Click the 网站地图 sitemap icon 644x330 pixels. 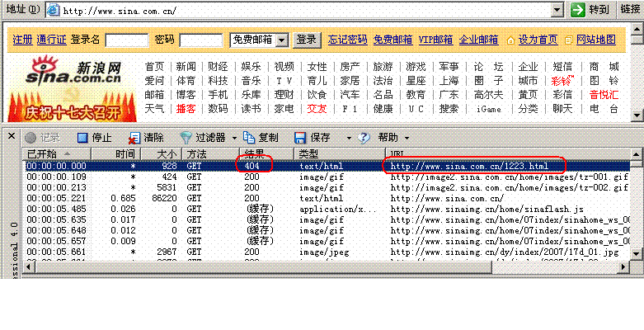568,40
